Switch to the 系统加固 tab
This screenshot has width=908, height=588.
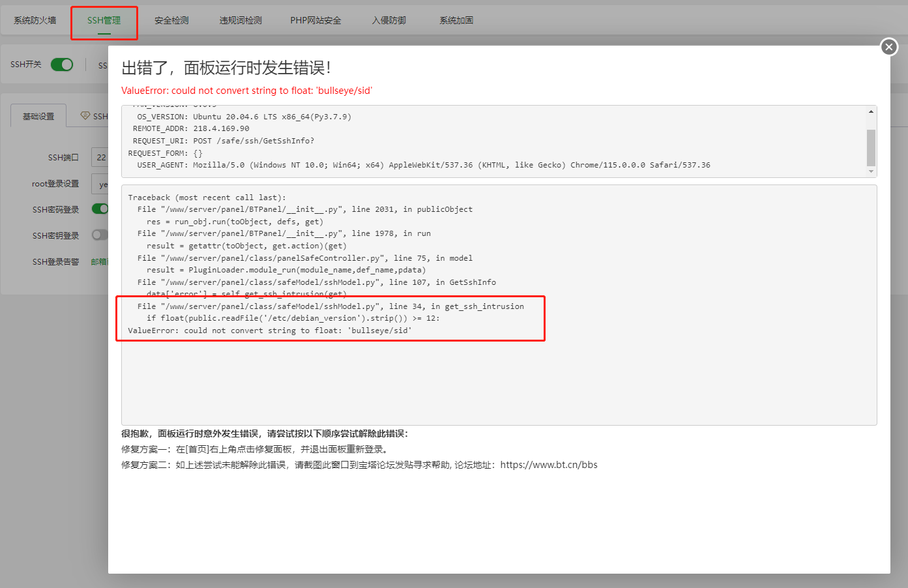(456, 20)
